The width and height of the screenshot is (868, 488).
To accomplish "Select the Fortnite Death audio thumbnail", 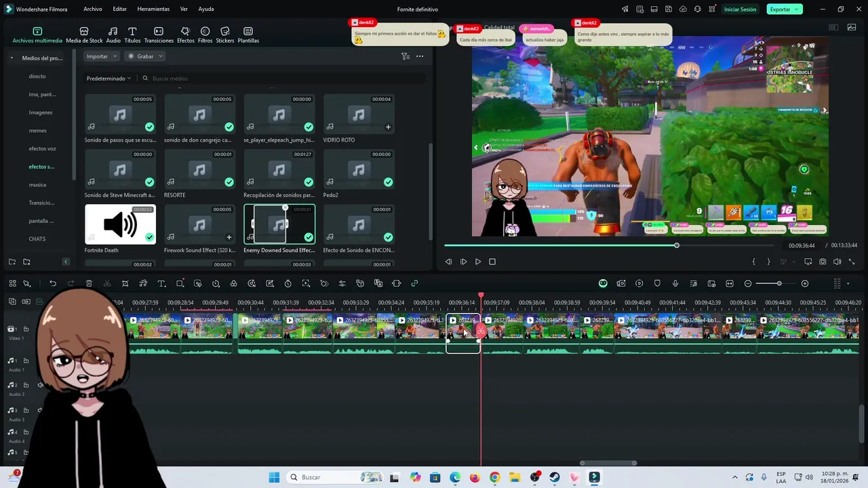I will [x=120, y=224].
